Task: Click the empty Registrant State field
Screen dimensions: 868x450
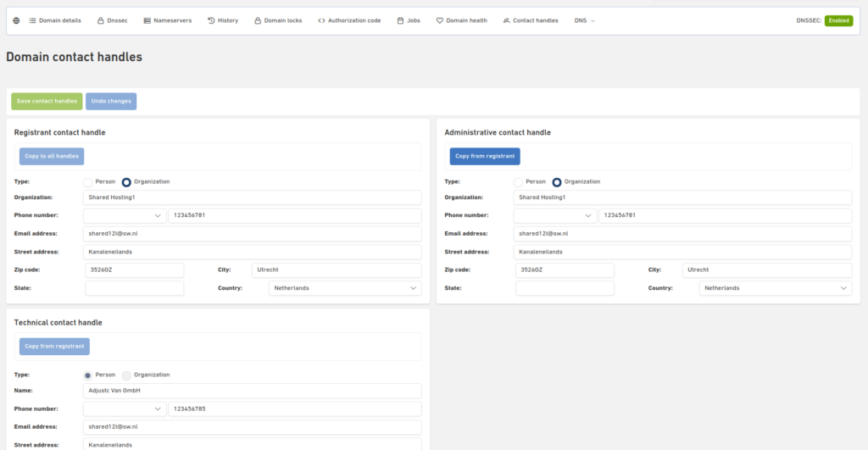Action: [135, 288]
